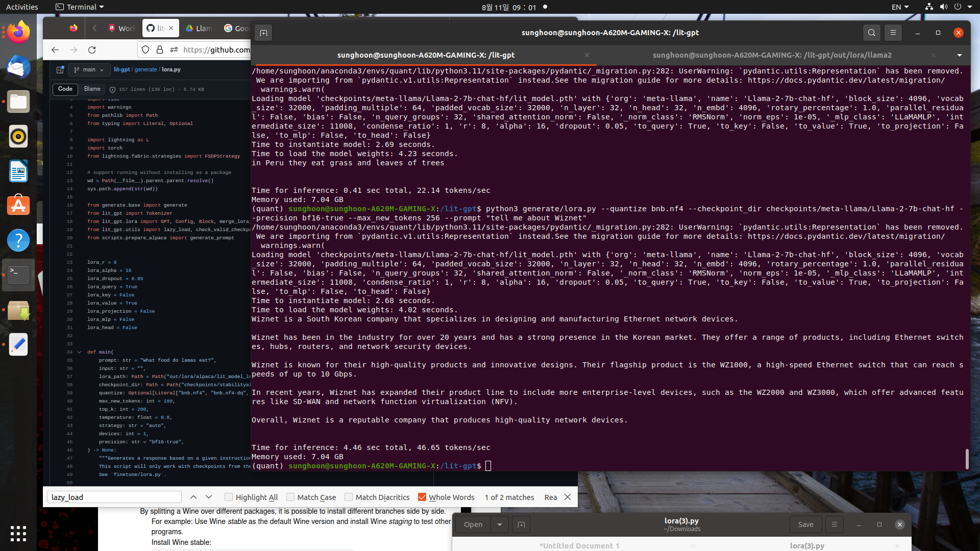Click the site padlock icon in URL bar
The height and width of the screenshot is (551, 980).
(160, 49)
